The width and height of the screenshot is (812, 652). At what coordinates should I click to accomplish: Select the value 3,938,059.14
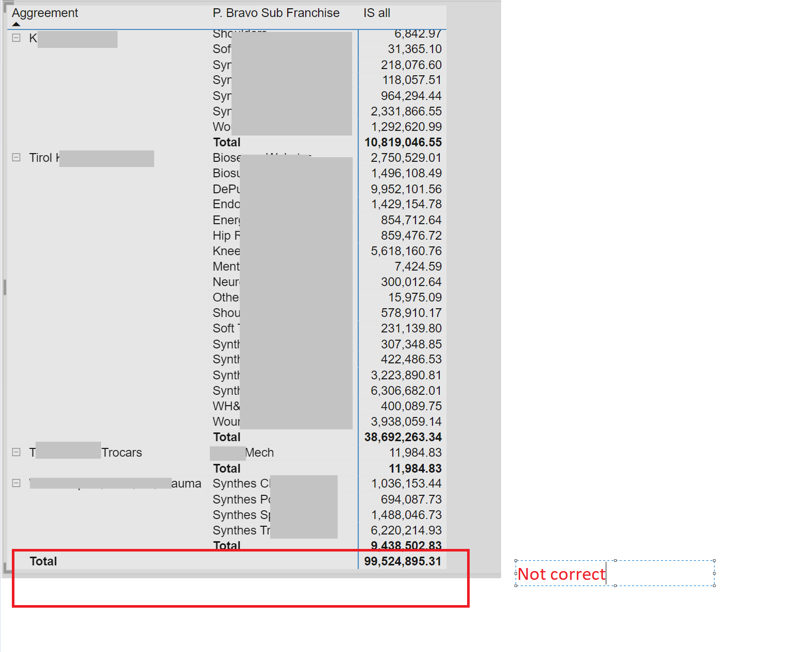406,422
